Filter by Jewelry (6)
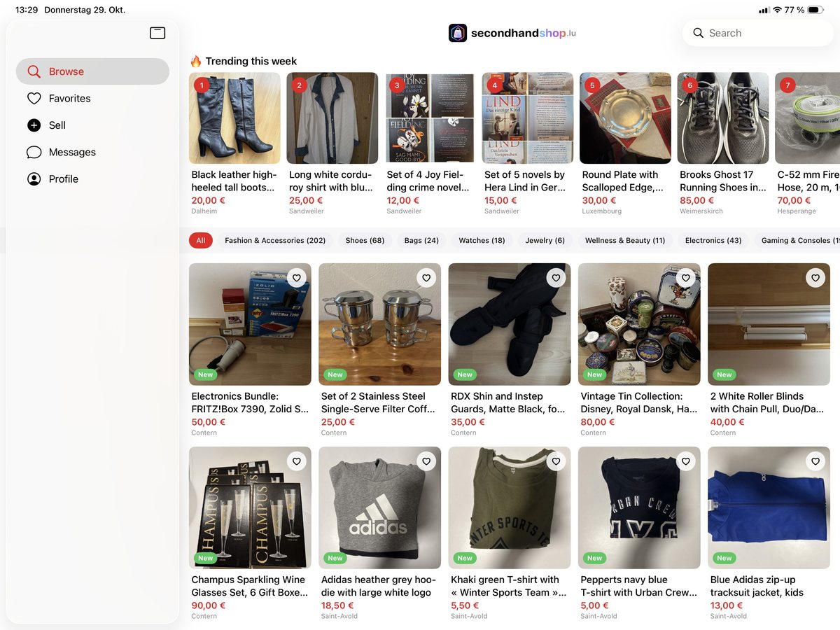Image resolution: width=840 pixels, height=630 pixels. coord(545,240)
